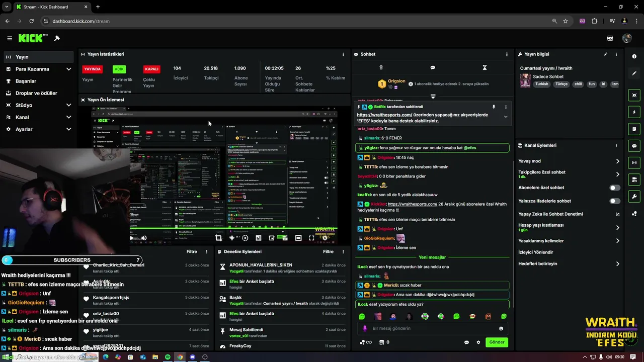Focus the Bir mesaj gönderin input
Screen dimensions: 644x362
pos(433,328)
